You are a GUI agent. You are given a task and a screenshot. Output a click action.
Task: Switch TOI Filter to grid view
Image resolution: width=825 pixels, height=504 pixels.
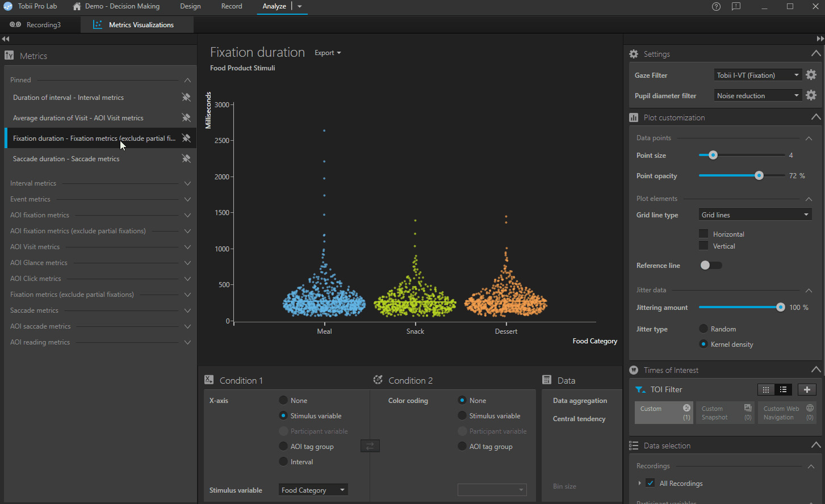pos(766,389)
